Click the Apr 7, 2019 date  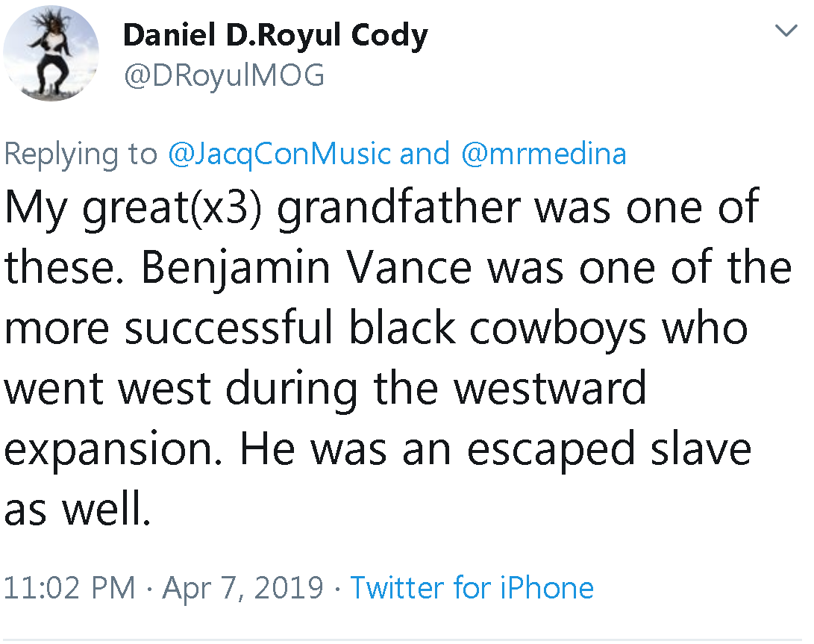243,588
